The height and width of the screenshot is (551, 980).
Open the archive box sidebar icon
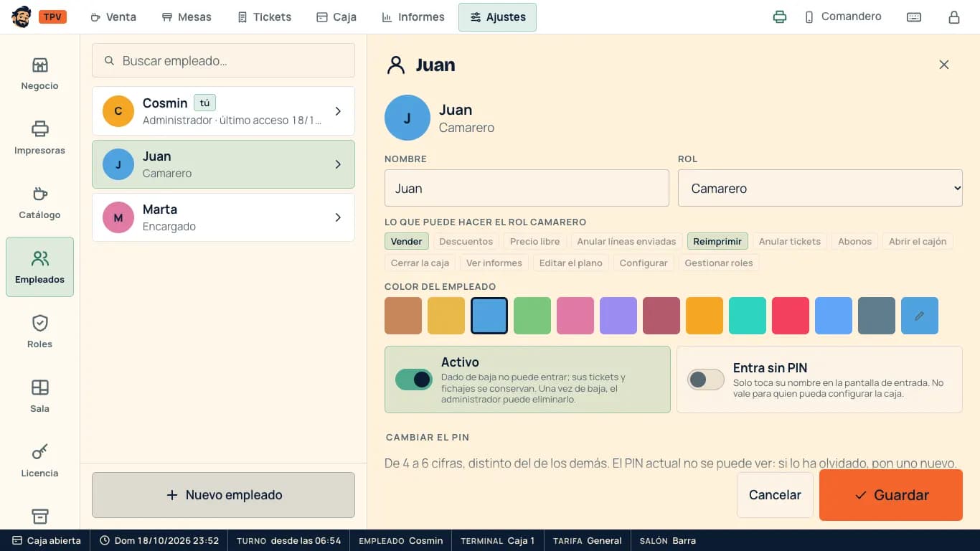(39, 516)
